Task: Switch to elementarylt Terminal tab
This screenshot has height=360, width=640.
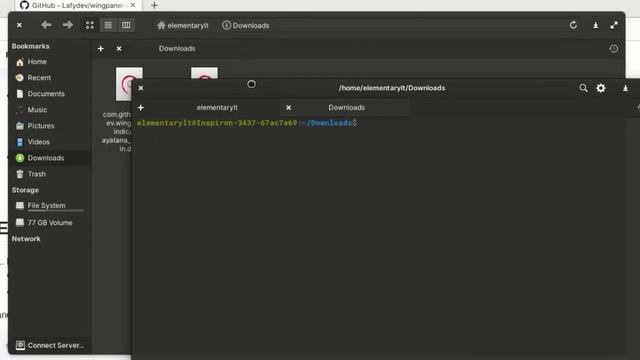Action: click(217, 108)
